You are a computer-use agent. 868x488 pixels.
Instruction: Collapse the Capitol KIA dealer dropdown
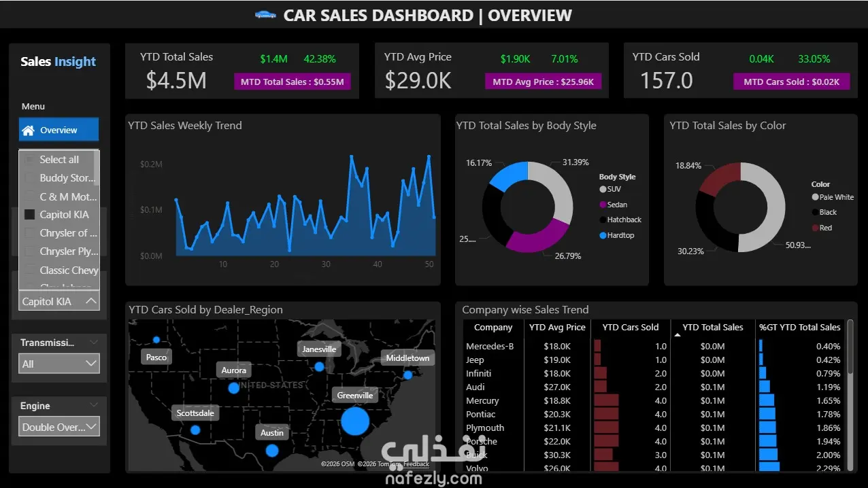click(90, 300)
